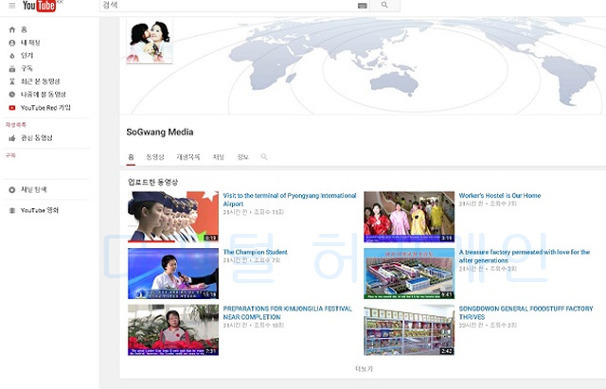Select the channel Home tab
This screenshot has width=606, height=389.
[131, 157]
